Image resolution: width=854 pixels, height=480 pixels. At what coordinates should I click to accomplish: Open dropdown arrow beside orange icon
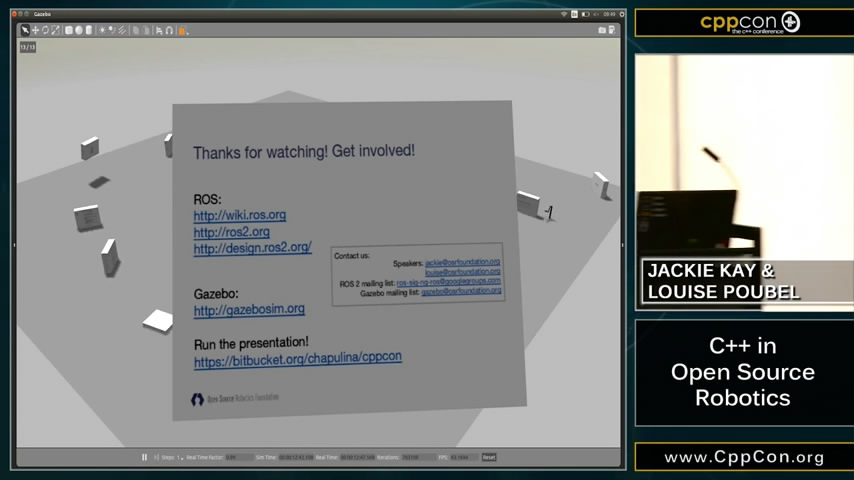coord(187,33)
